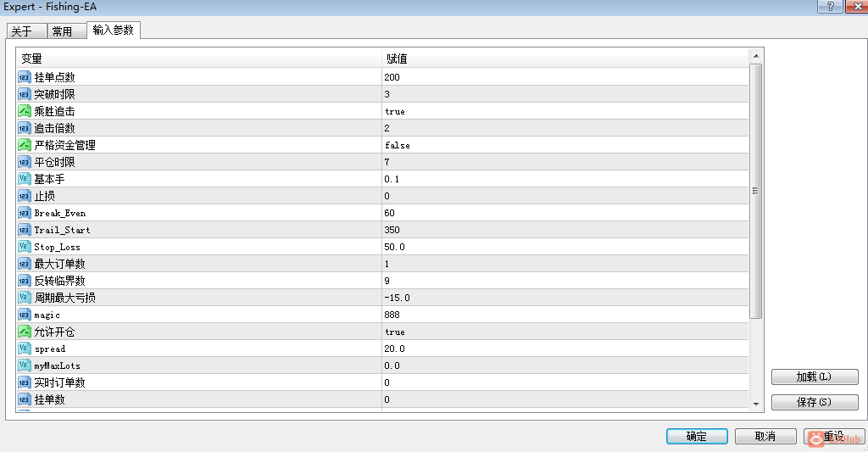
Task: Click the integer icon beside Break_Even
Action: point(25,213)
